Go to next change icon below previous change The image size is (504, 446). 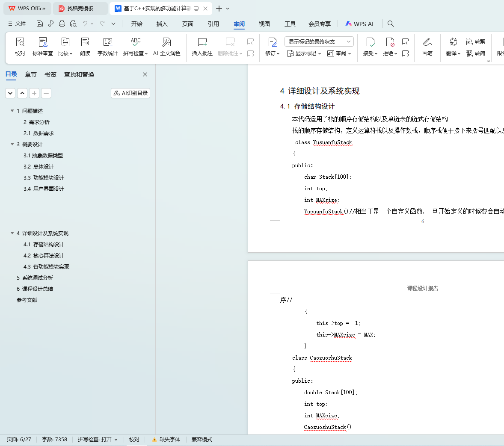coord(406,53)
